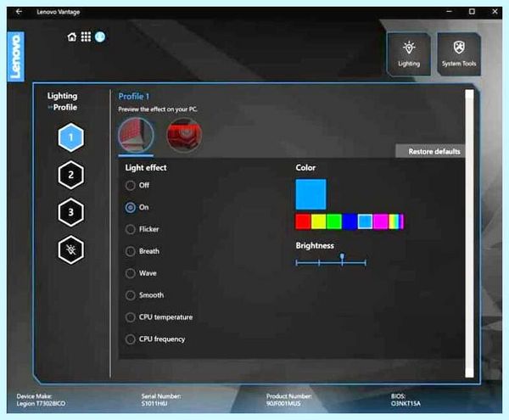Image resolution: width=509 pixels, height=420 pixels.
Task: Choose the red internal fan preview thumbnail
Action: pos(184,135)
